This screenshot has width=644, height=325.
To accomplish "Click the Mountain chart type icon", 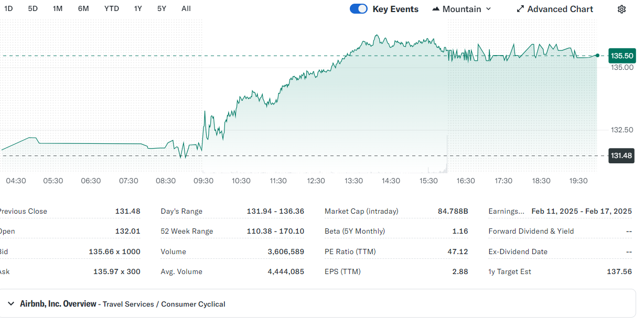I will pos(436,9).
